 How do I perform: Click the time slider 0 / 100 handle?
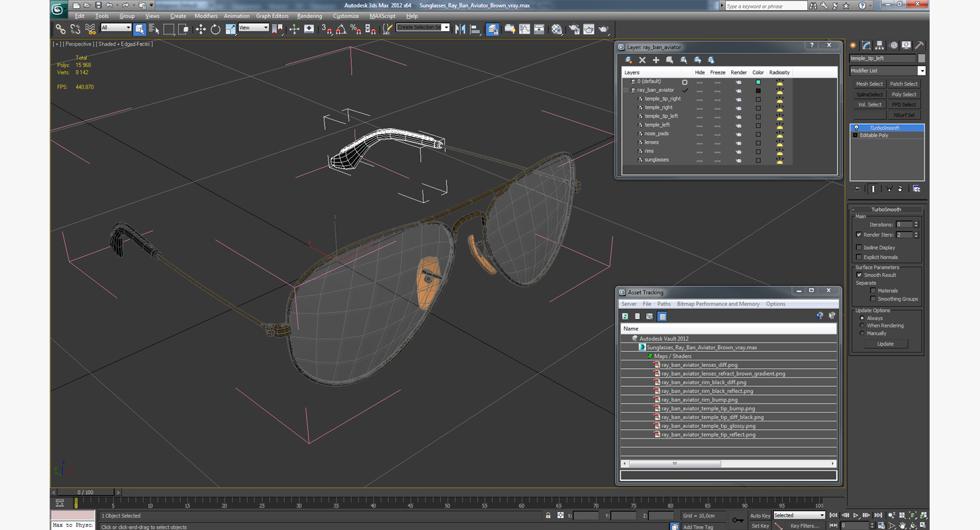click(85, 492)
